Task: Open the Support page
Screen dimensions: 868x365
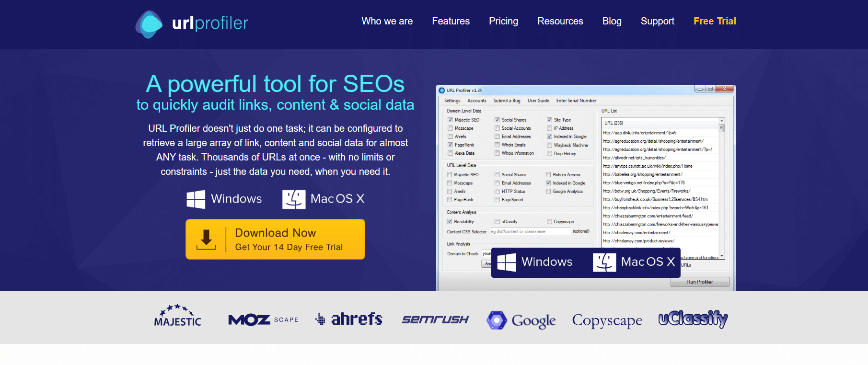Action: [658, 21]
